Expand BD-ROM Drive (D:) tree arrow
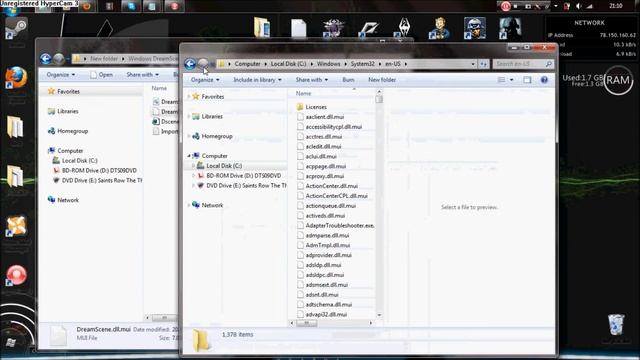Image resolution: width=640 pixels, height=360 pixels. [x=194, y=176]
